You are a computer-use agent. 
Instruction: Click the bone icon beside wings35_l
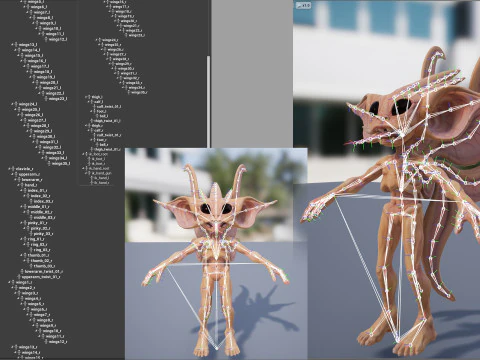coord(50,163)
